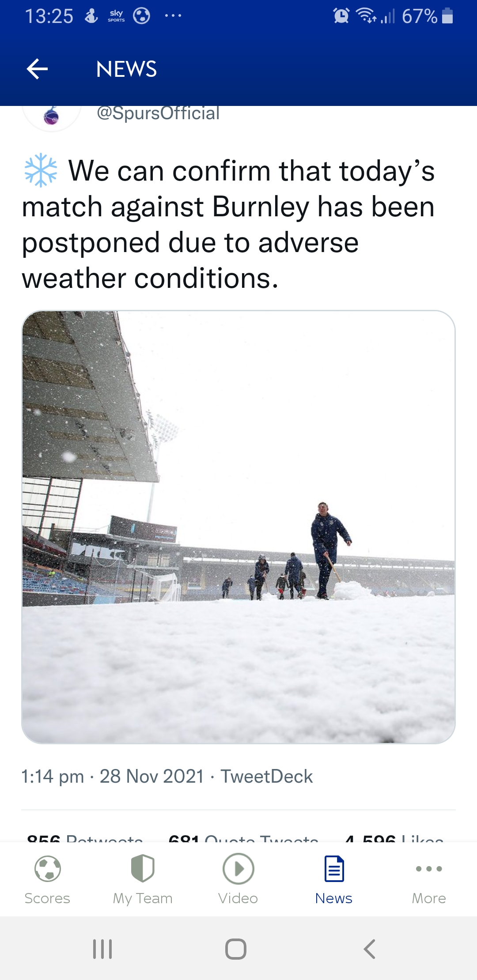Open the More options tab
Image resolution: width=477 pixels, height=980 pixels.
click(429, 879)
